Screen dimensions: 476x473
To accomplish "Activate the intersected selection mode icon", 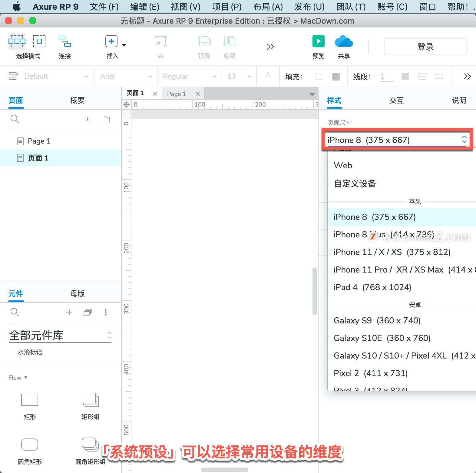I will click(17, 41).
